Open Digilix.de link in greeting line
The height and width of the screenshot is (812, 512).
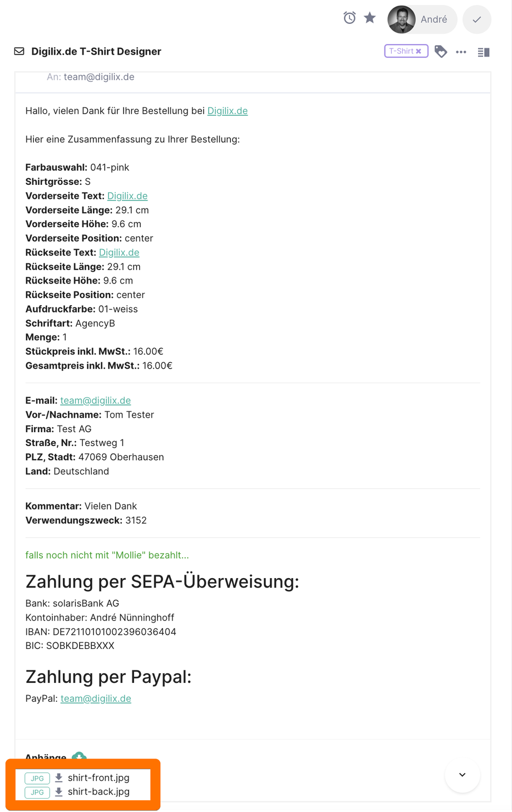[x=227, y=111]
